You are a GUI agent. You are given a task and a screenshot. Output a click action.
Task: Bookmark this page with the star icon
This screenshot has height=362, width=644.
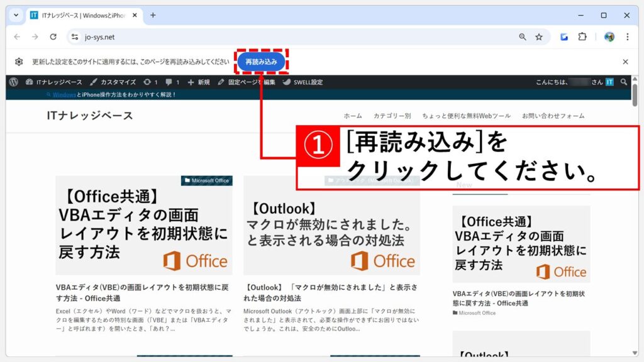[539, 37]
